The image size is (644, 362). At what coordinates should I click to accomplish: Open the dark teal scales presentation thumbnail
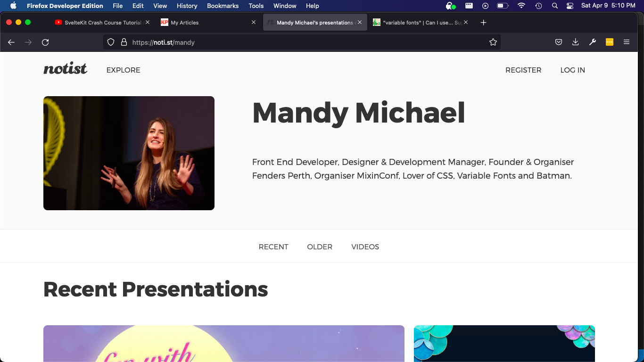(504, 344)
